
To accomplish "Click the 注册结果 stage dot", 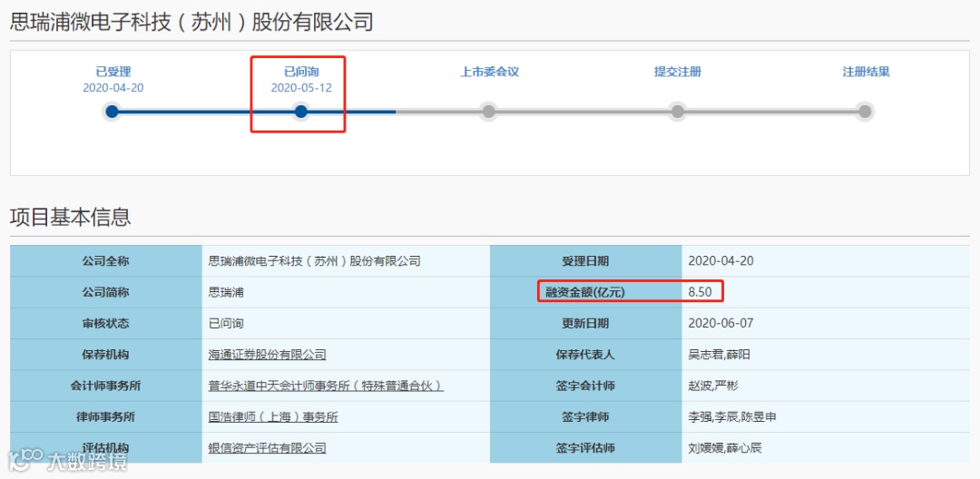I will point(865,112).
